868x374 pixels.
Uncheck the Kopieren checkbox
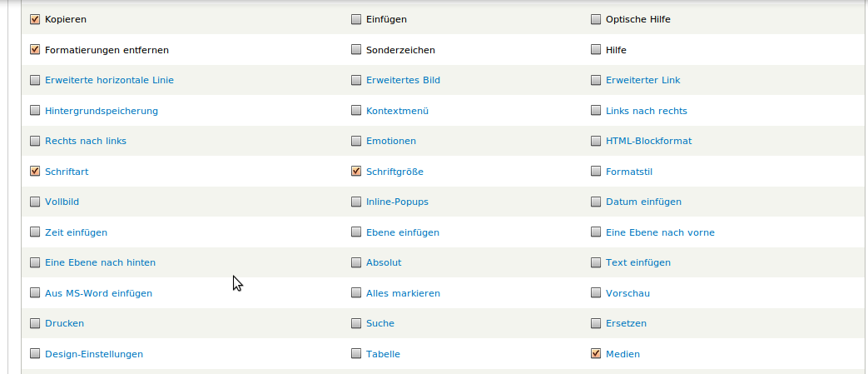click(x=35, y=19)
